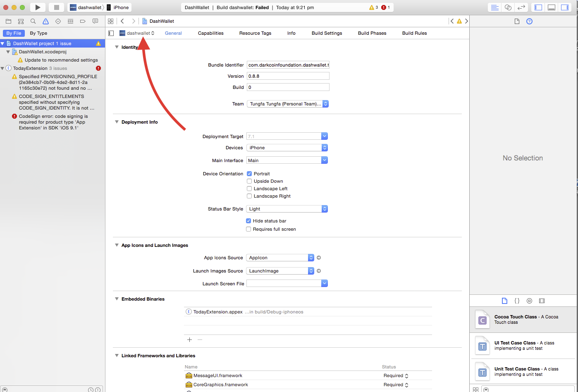The height and width of the screenshot is (392, 578).
Task: Open the report navigator speech-bubble icon
Action: pyautogui.click(x=95, y=21)
